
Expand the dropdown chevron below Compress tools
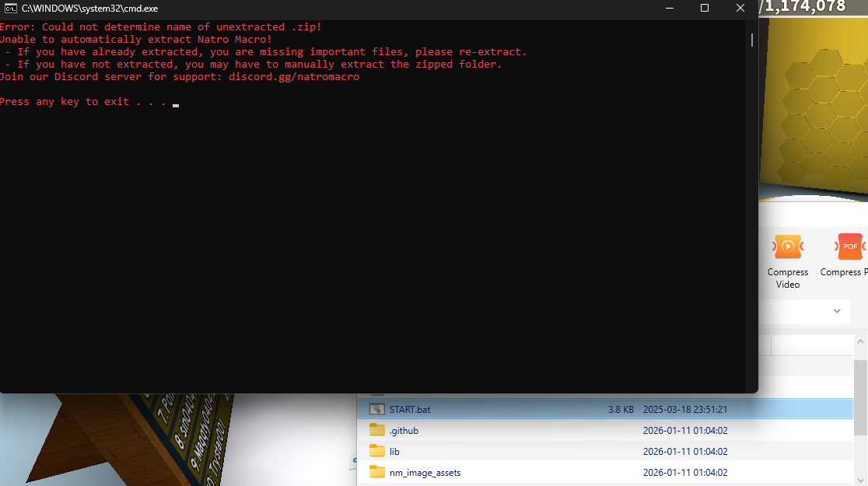point(837,311)
